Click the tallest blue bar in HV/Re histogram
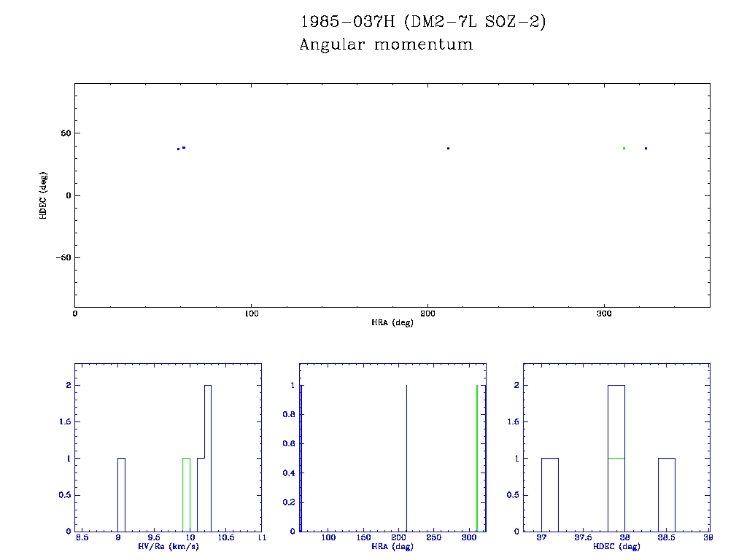747x560 pixels. 208,458
